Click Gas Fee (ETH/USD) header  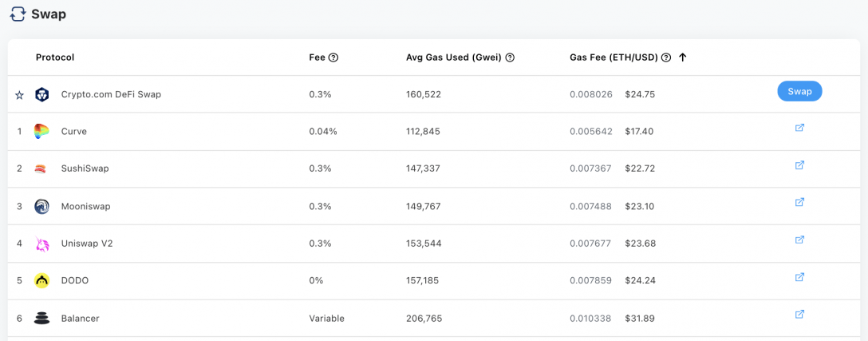(x=614, y=57)
